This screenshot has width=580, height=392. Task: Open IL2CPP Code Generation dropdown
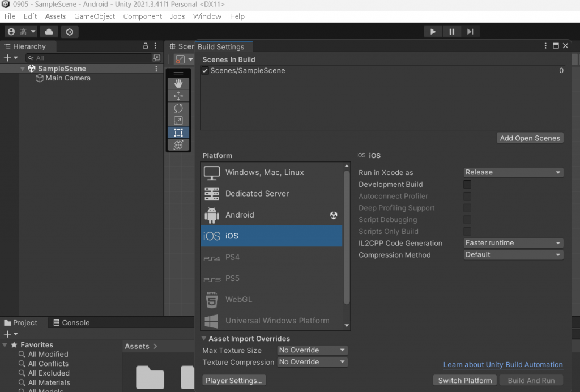[x=513, y=243]
